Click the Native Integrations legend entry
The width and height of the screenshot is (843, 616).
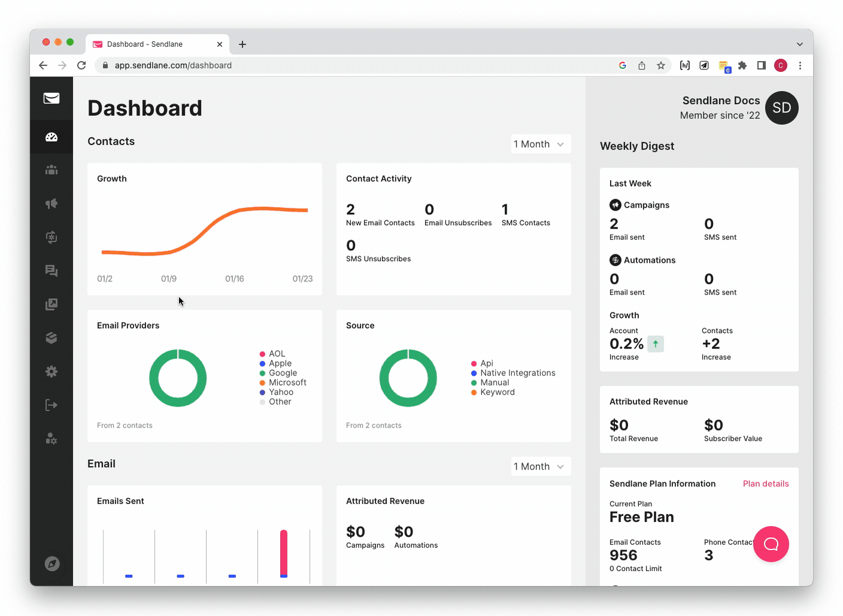tap(513, 373)
